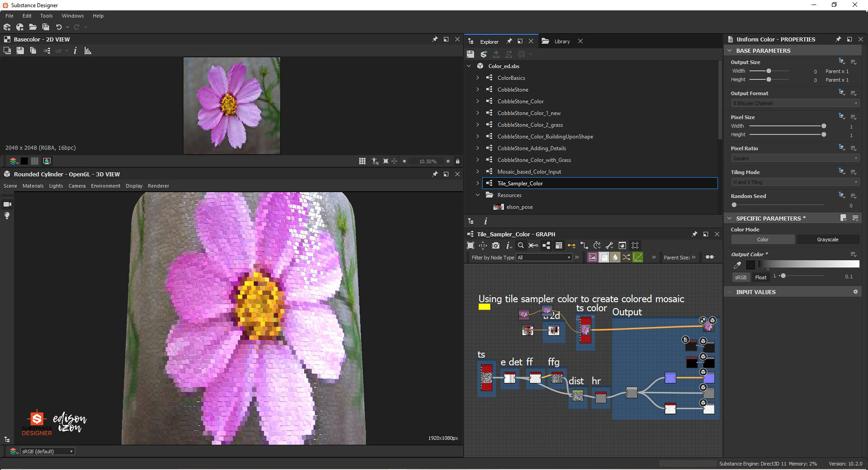This screenshot has height=470, width=868.
Task: Take a screenshot with the graph camera icon
Action: [495, 246]
